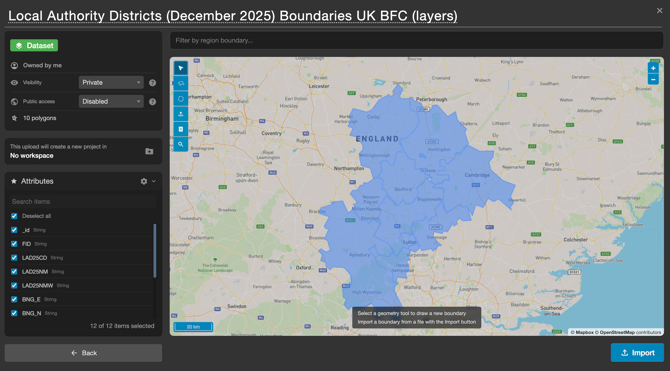Click the Milton Keynes map label
This screenshot has height=371, width=670.
coord(366,209)
